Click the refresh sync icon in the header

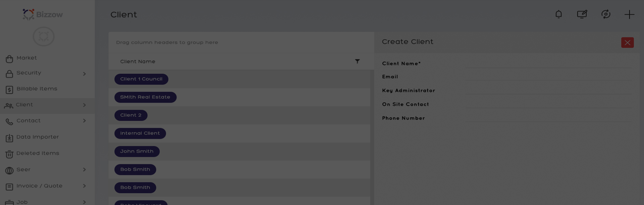(x=606, y=14)
